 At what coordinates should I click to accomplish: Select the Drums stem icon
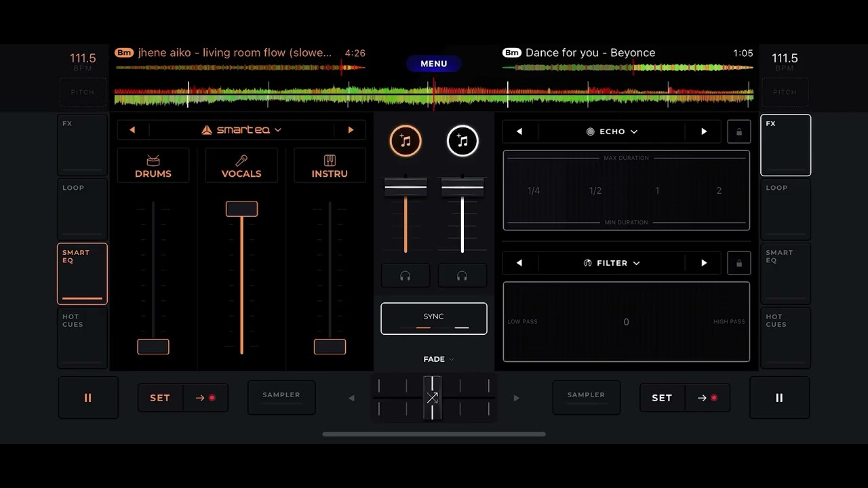153,165
